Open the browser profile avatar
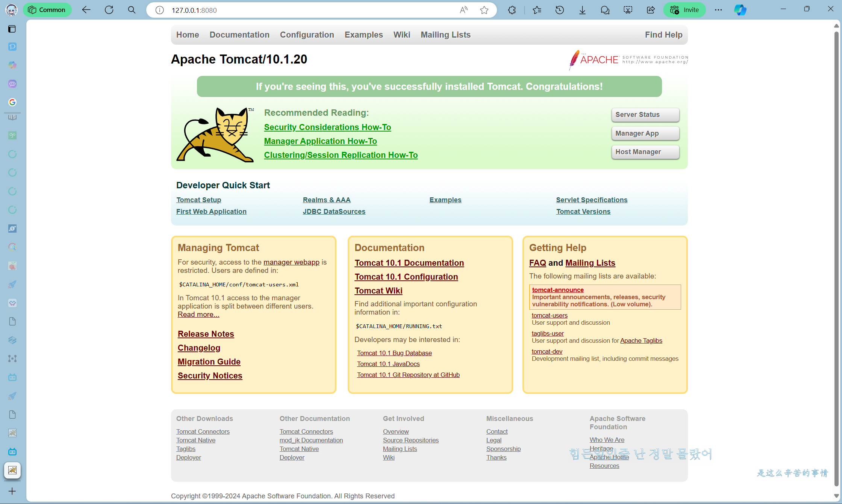This screenshot has width=842, height=504. 12,10
